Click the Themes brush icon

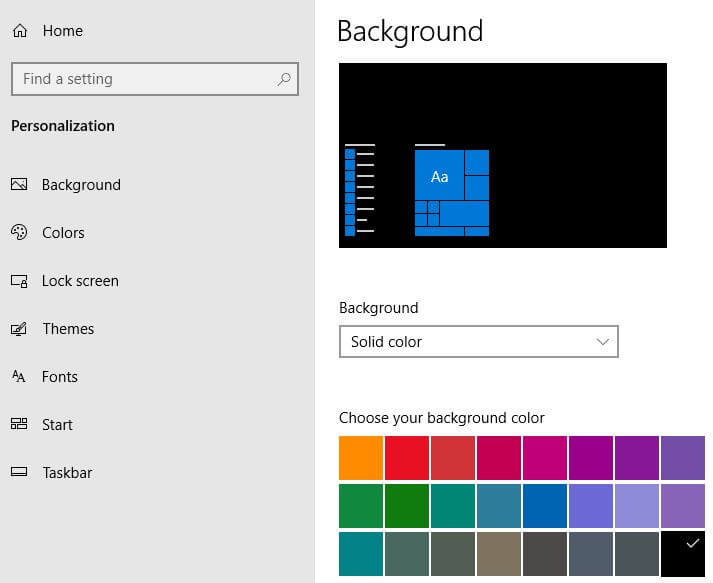(x=19, y=329)
